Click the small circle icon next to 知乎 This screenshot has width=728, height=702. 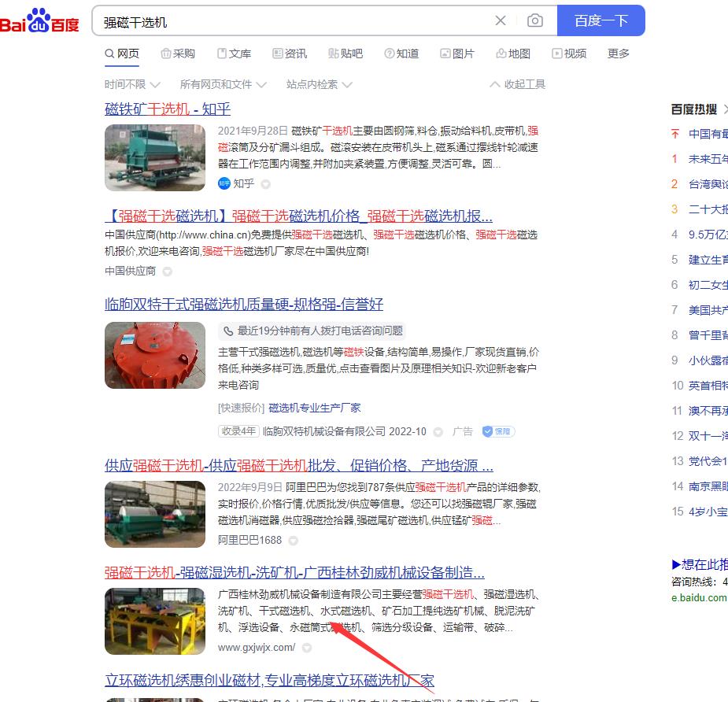[265, 184]
